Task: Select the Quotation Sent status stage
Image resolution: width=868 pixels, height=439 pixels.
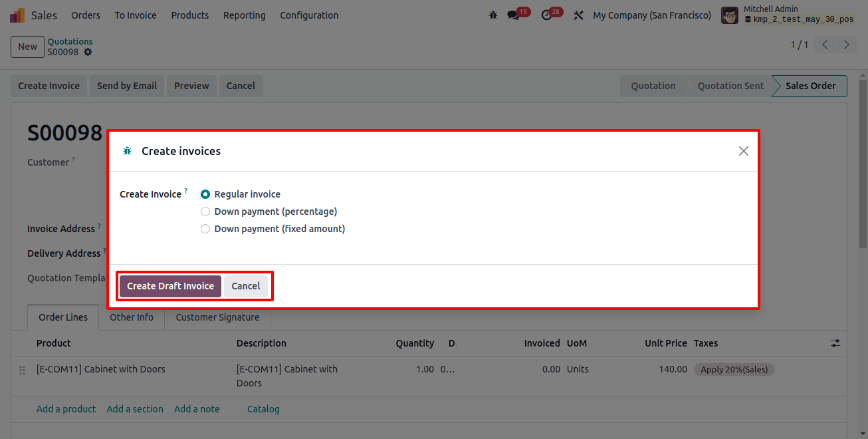Action: tap(730, 86)
